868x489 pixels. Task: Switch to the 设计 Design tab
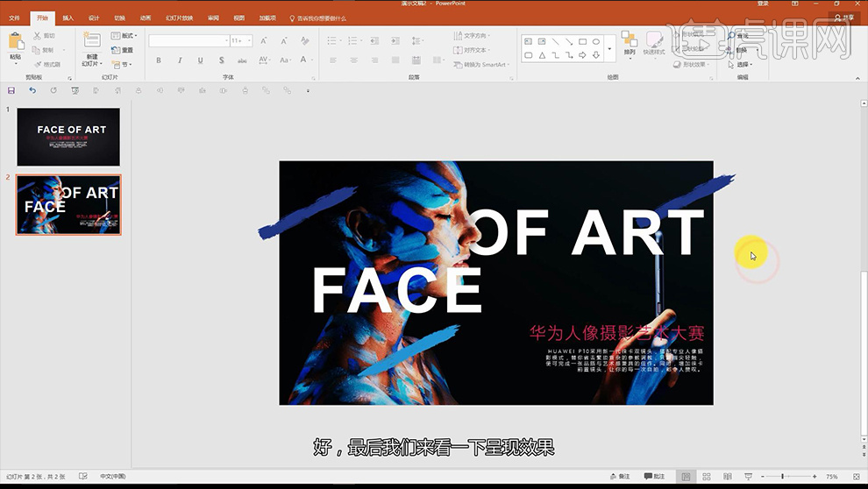tap(94, 18)
